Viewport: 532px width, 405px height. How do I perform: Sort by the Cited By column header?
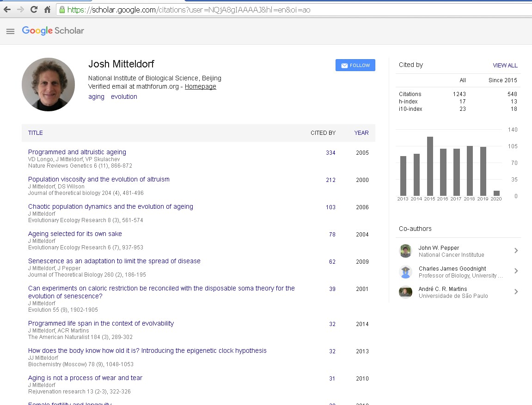[x=323, y=133]
